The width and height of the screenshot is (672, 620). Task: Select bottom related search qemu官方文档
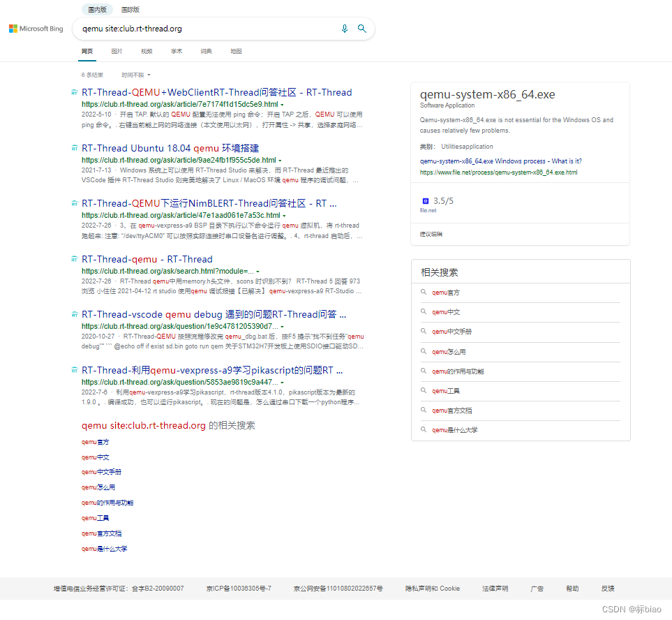102,534
